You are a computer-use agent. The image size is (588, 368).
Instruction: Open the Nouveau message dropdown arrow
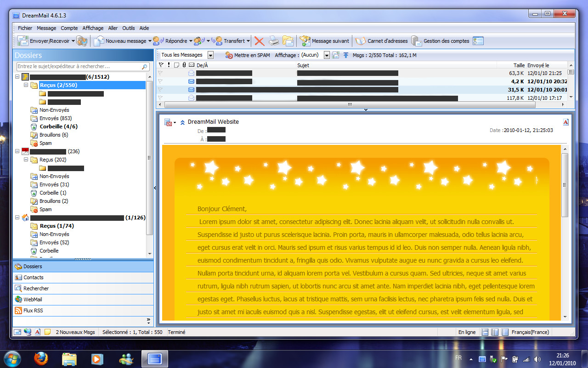[150, 41]
